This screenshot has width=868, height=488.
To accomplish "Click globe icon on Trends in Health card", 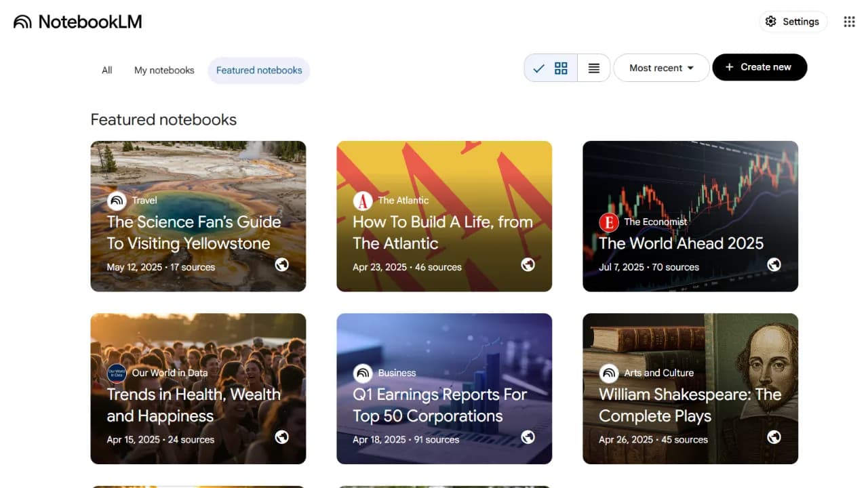I will (x=282, y=437).
